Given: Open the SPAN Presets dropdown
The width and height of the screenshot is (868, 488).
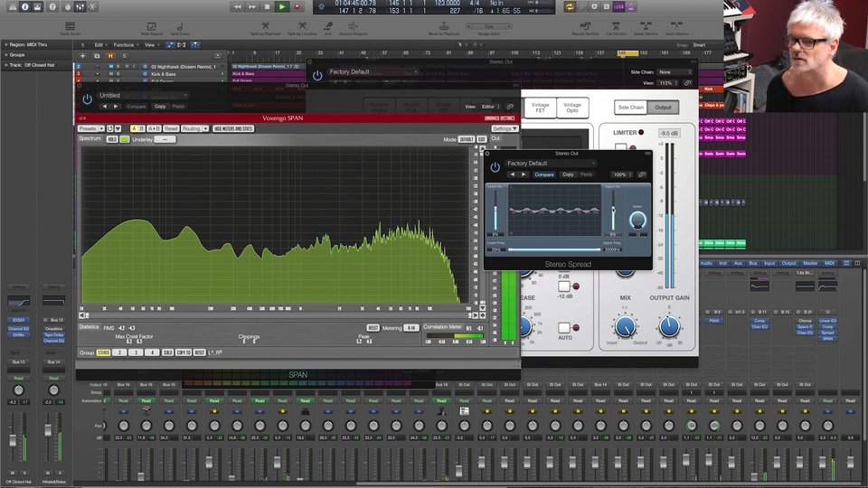Looking at the screenshot, I should click(91, 128).
